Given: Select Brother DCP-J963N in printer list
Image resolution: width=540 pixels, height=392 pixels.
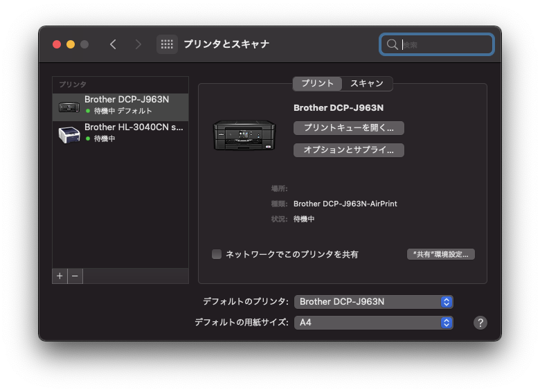Looking at the screenshot, I should click(x=120, y=107).
